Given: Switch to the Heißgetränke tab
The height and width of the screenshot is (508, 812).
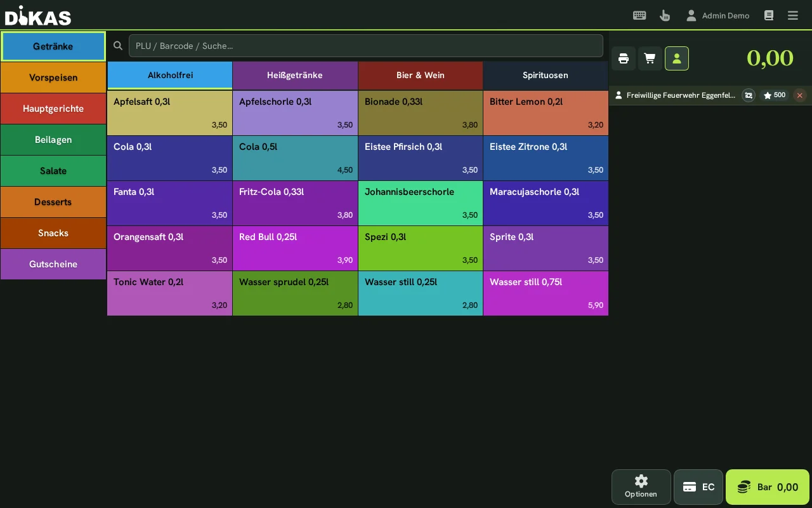Looking at the screenshot, I should coord(295,75).
